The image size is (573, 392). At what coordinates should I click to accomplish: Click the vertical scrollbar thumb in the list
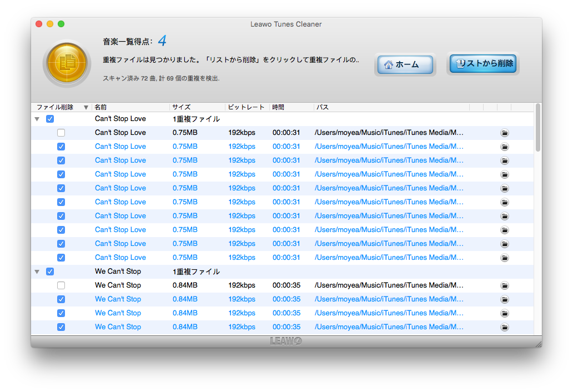click(x=537, y=128)
